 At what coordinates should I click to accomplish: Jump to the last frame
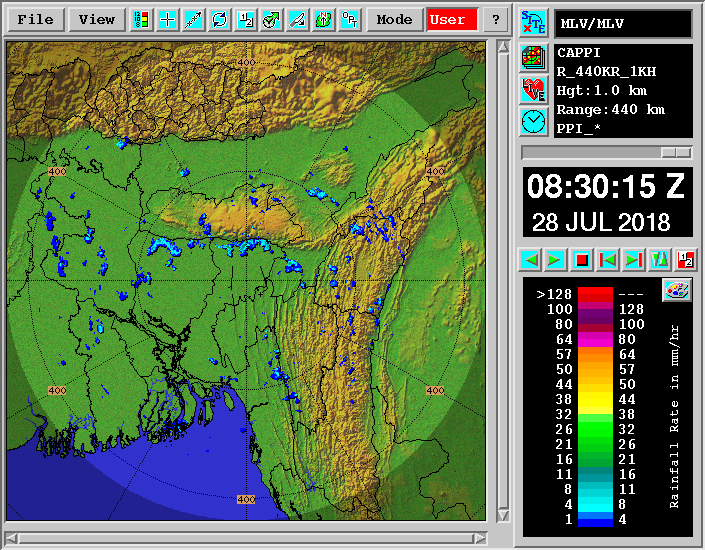[633, 260]
